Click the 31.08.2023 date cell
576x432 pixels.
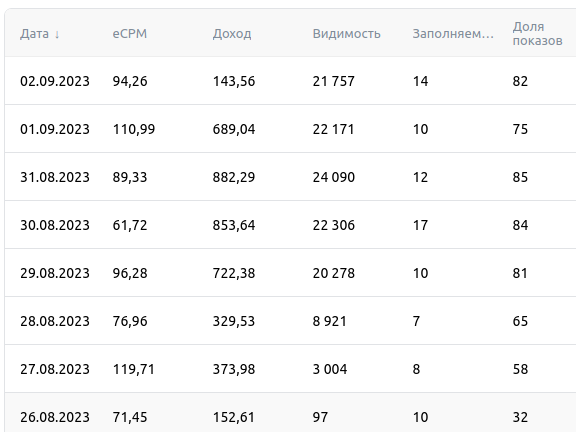click(x=55, y=177)
